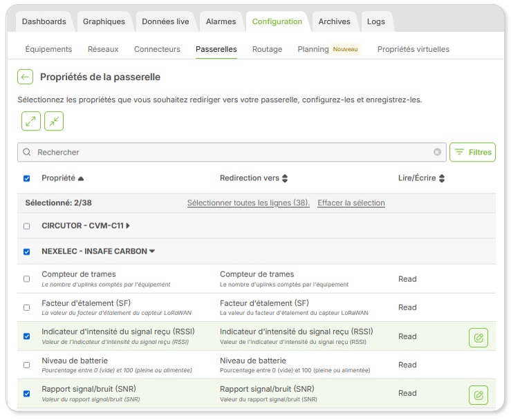Image resolution: width=511 pixels, height=420 pixels.
Task: Open the Logs tab
Action: [x=376, y=21]
